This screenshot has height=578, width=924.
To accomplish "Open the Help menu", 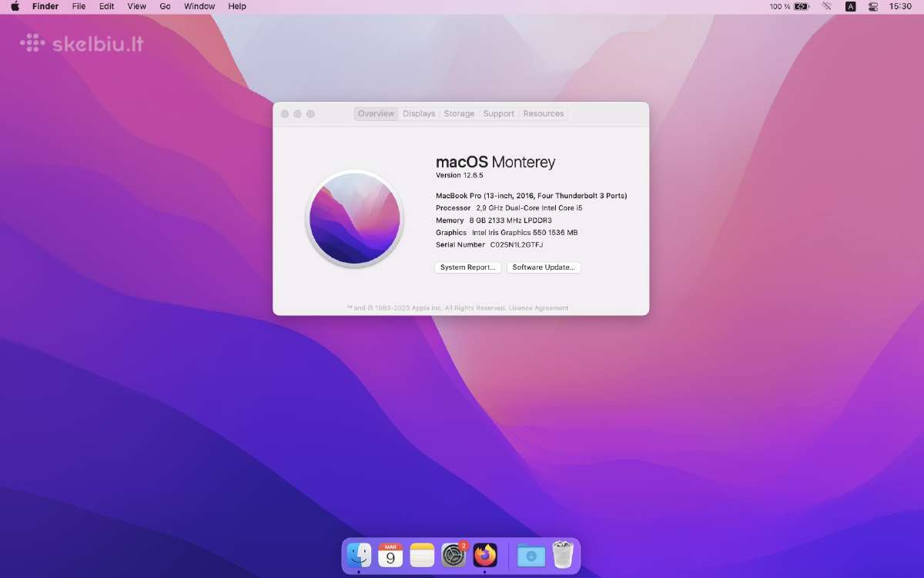I will click(237, 6).
